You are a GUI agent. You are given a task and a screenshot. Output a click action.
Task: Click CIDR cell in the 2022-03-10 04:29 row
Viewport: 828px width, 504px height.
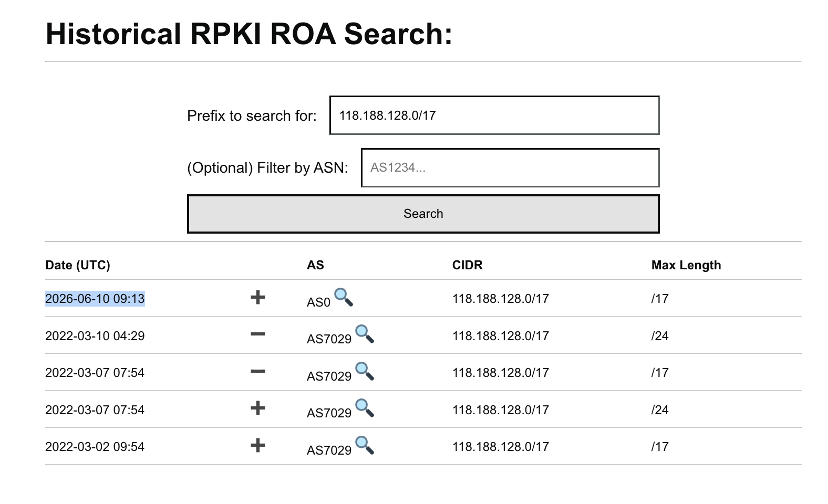pos(501,336)
